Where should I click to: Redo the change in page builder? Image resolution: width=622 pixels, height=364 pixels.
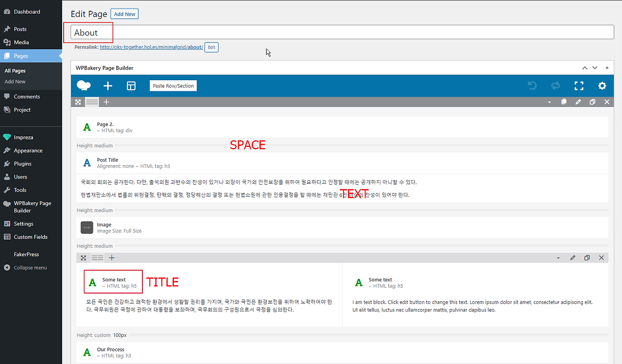coord(555,86)
